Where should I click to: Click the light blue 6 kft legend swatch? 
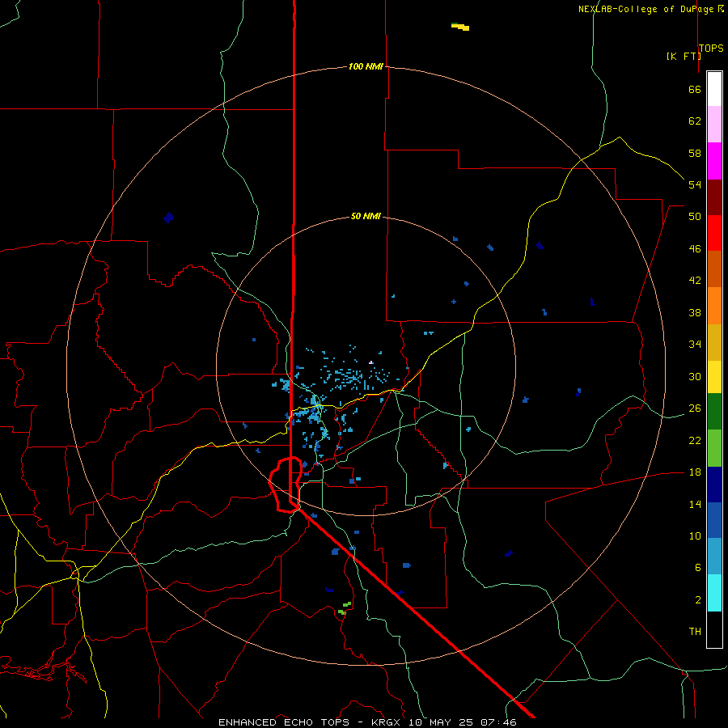[x=714, y=557]
